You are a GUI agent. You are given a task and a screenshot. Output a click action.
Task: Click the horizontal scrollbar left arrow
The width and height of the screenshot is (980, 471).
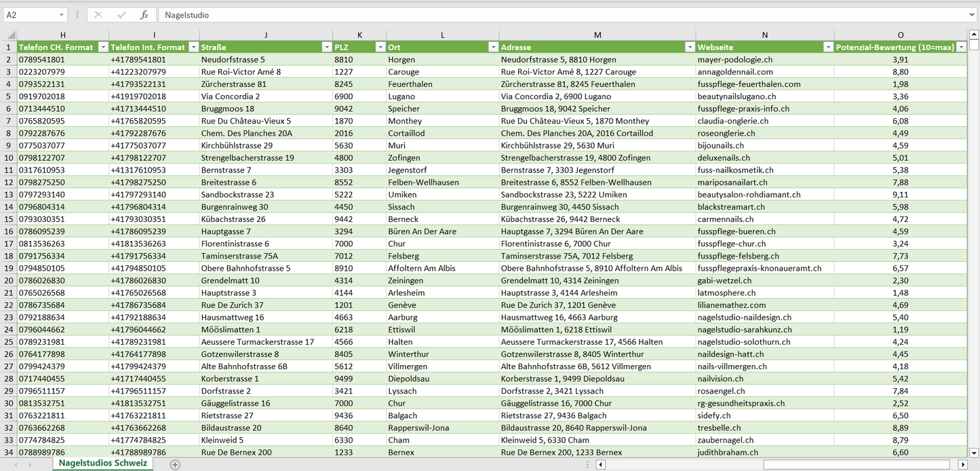click(600, 464)
